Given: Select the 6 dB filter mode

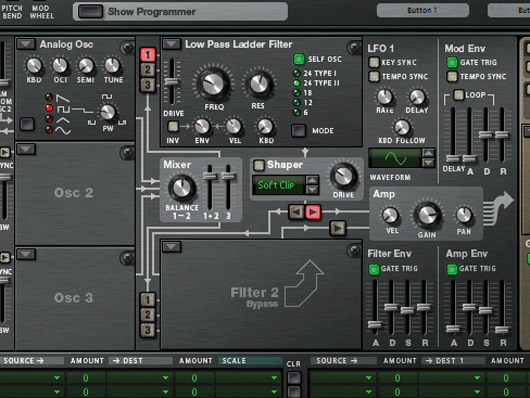Looking at the screenshot, I should (296, 112).
